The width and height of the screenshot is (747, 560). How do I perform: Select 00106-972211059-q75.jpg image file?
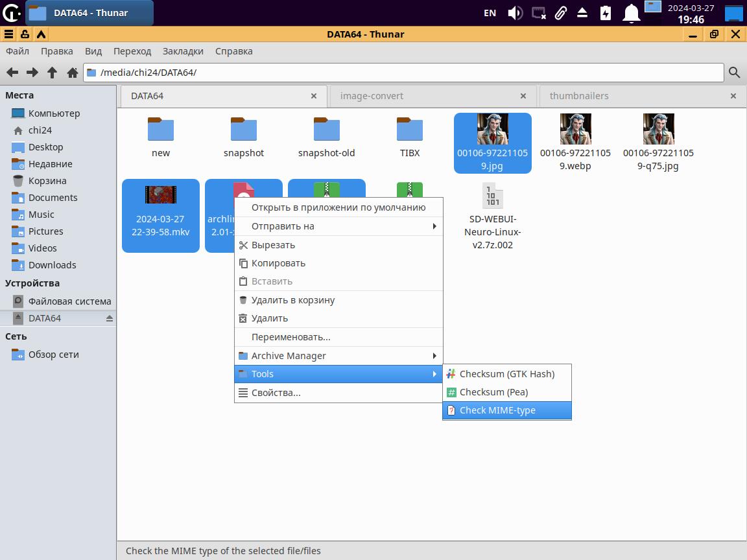tap(658, 129)
